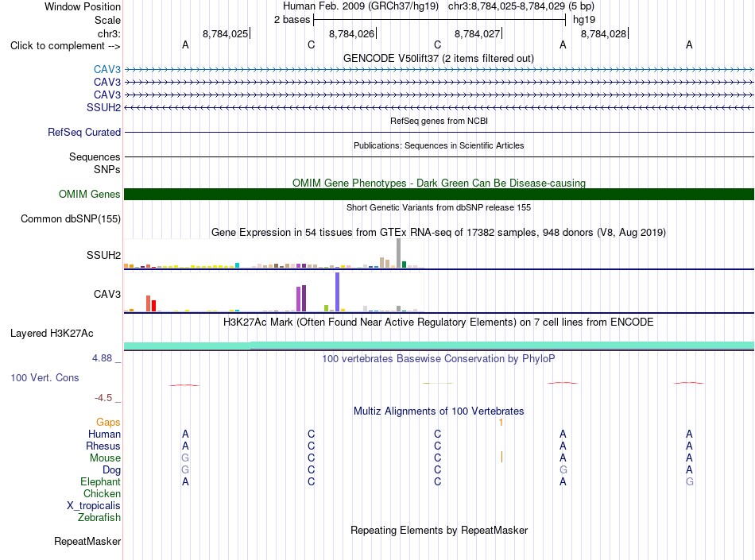Click the OMIM Gene Phenotypes title
This screenshot has width=755, height=560.
tap(439, 183)
